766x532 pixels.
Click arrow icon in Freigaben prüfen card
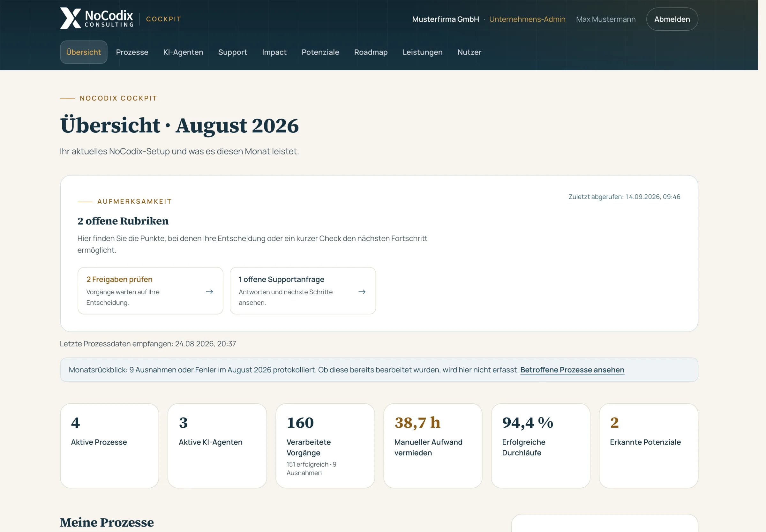click(x=209, y=292)
